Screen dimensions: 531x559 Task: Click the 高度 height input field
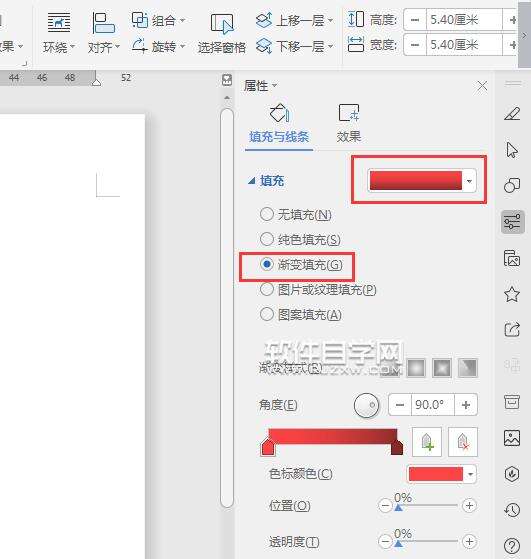[x=464, y=20]
